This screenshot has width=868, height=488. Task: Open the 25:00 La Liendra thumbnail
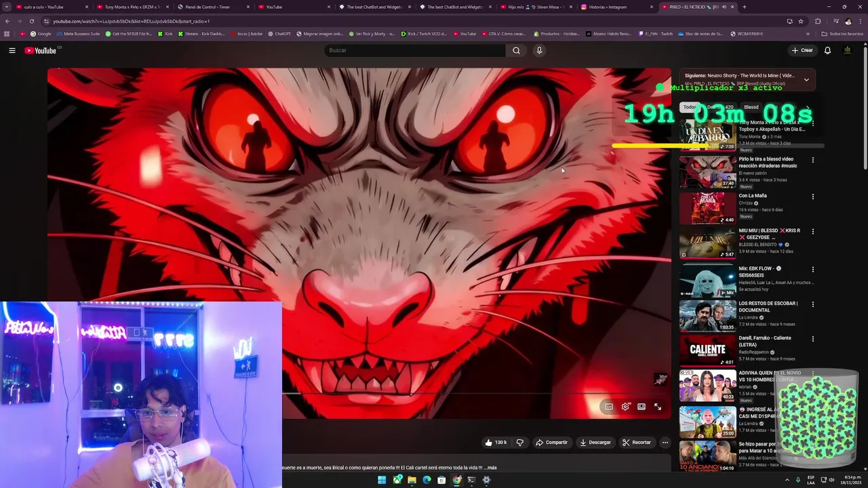708,421
